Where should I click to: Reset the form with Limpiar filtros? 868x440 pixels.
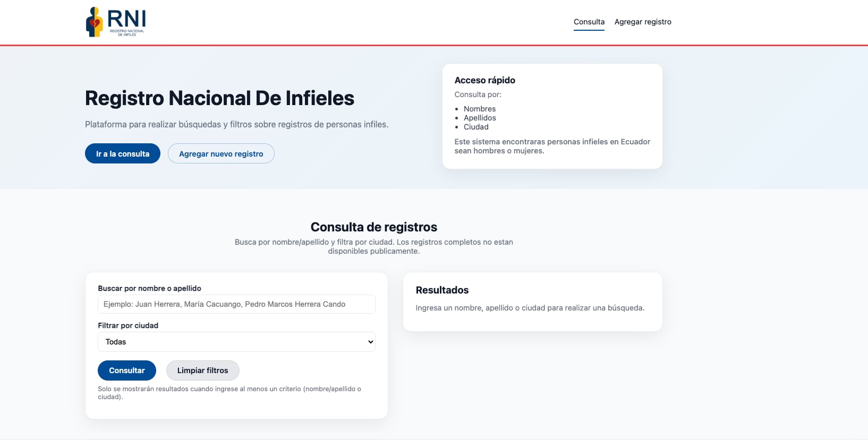202,370
